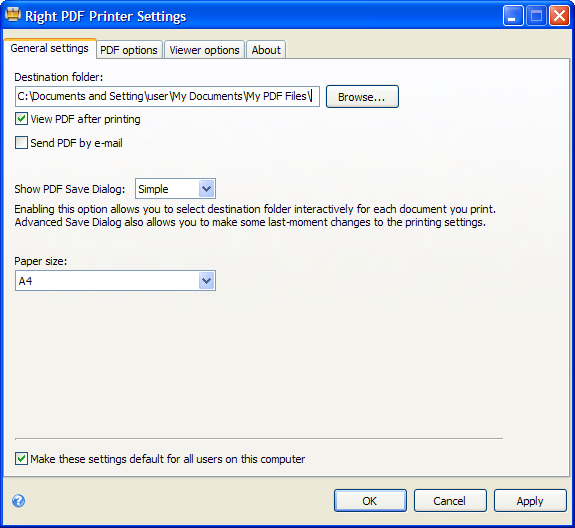This screenshot has height=528, width=575.
Task: Uncheck make settings default for all users
Action: tap(21, 459)
